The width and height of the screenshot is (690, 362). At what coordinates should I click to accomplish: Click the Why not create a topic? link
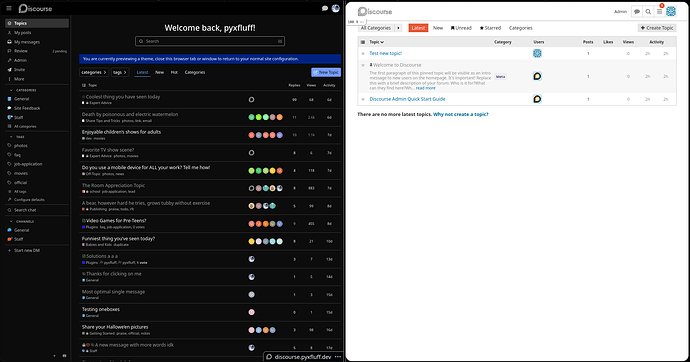pyautogui.click(x=461, y=114)
